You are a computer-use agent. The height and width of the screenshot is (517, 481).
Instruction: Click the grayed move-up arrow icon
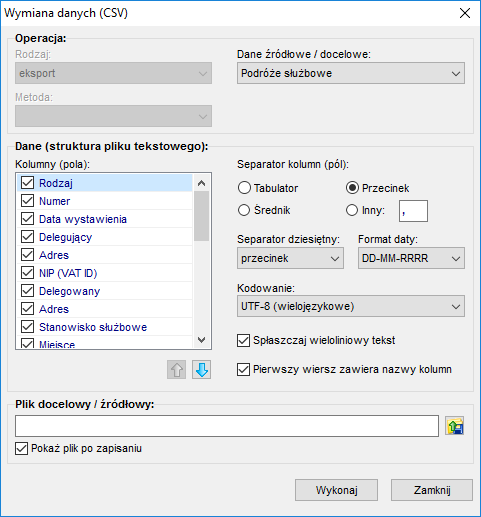[176, 369]
